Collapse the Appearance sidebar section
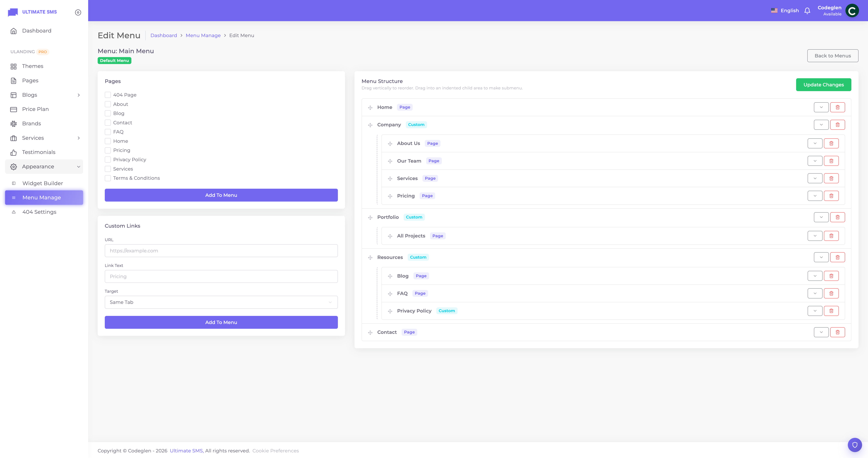The width and height of the screenshot is (868, 458). point(44,167)
